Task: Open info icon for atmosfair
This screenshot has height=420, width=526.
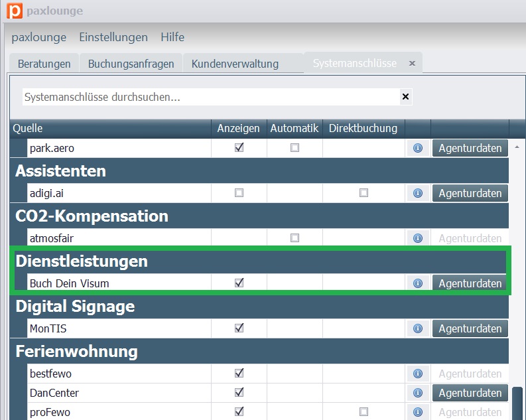Action: point(418,238)
